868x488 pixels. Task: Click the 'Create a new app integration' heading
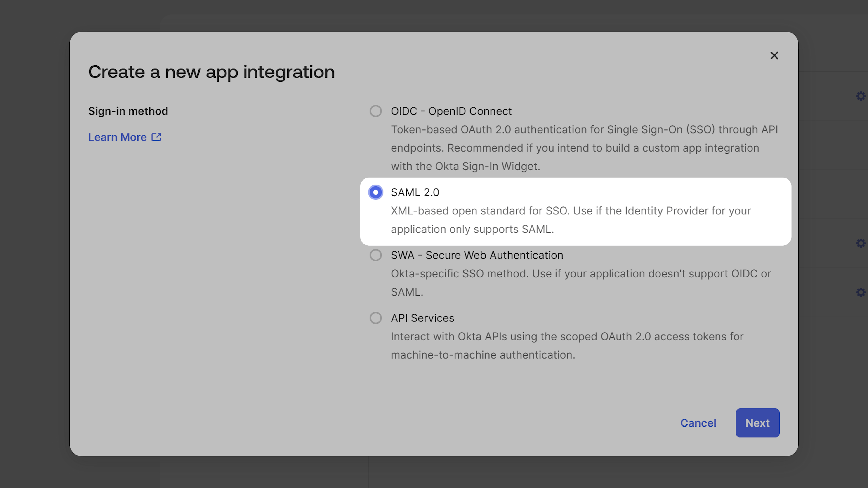click(212, 72)
